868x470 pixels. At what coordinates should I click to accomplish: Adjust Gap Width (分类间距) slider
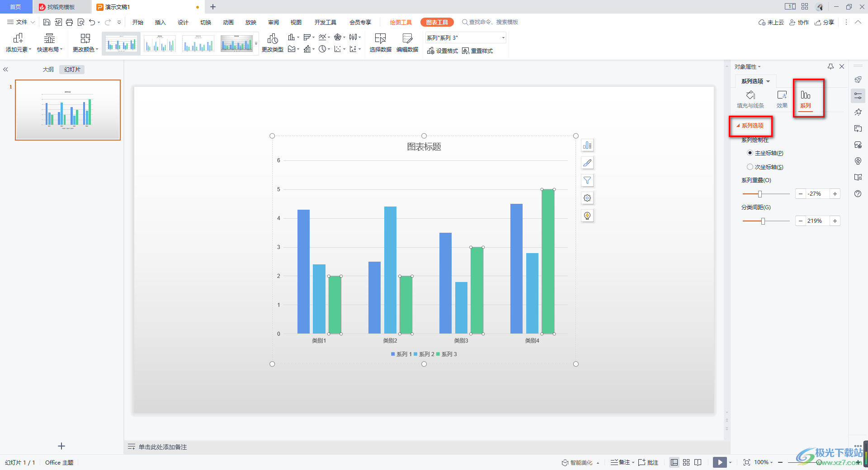point(763,221)
